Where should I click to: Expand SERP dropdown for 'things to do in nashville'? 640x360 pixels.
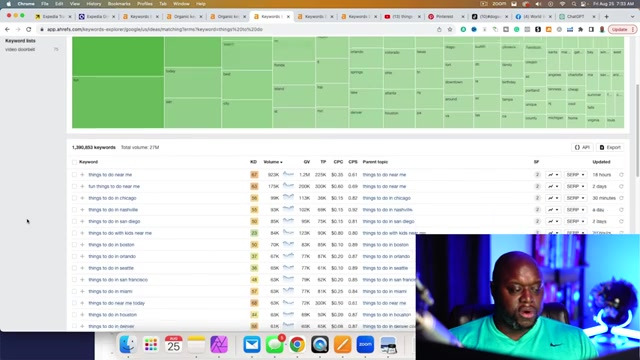click(x=575, y=210)
